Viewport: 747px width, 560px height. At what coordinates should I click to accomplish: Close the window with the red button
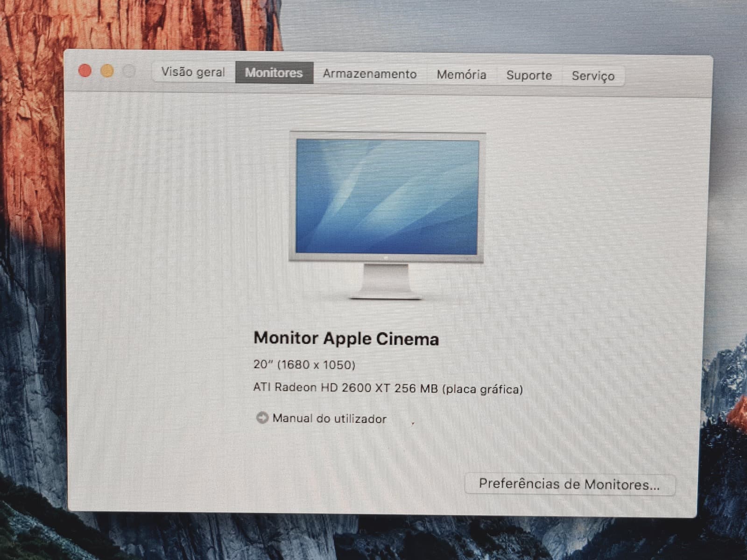(85, 70)
